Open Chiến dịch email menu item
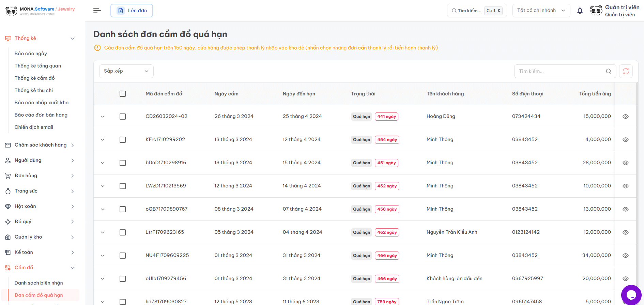The width and height of the screenshot is (644, 305). point(34,127)
